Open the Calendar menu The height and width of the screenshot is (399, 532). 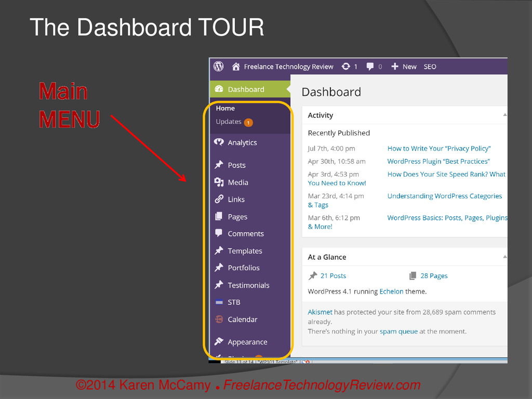[x=243, y=320]
